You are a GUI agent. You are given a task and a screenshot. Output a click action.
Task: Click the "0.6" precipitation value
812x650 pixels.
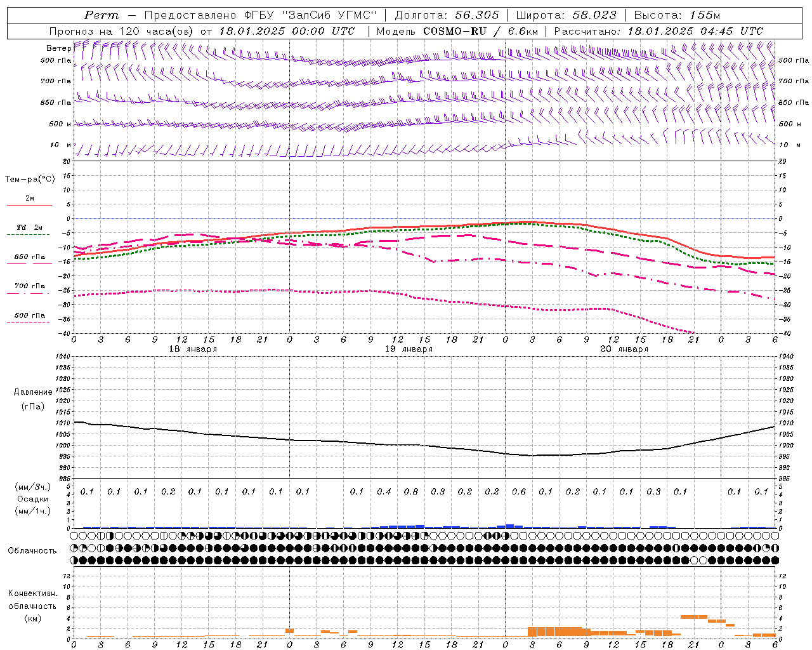519,491
